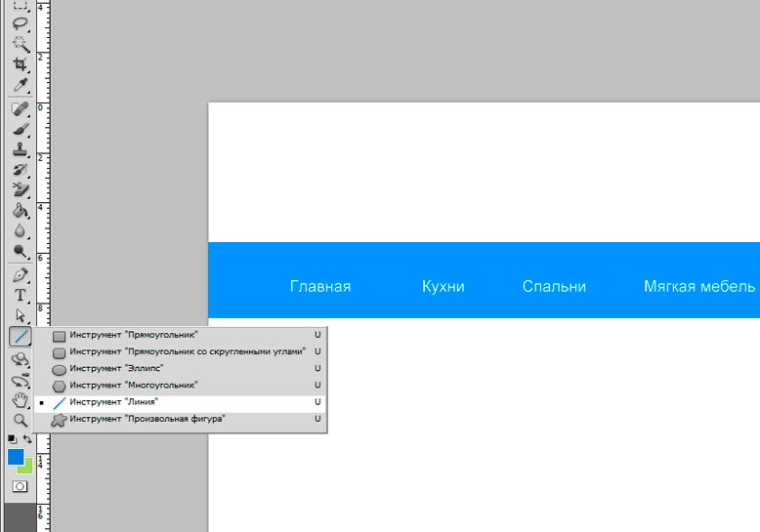This screenshot has width=760, height=532.
Task: Select the Zoom magnifier tool
Action: (x=20, y=421)
